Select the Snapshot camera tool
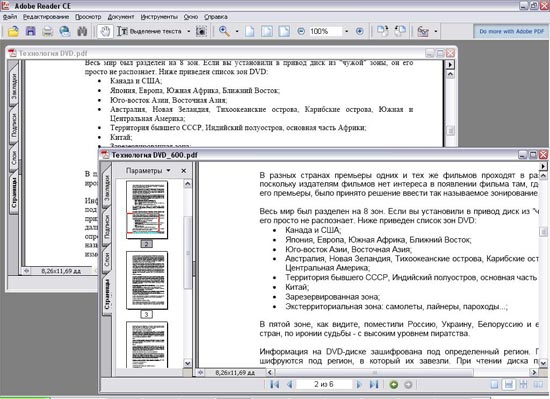Image resolution: width=550 pixels, height=399 pixels. coord(201,32)
